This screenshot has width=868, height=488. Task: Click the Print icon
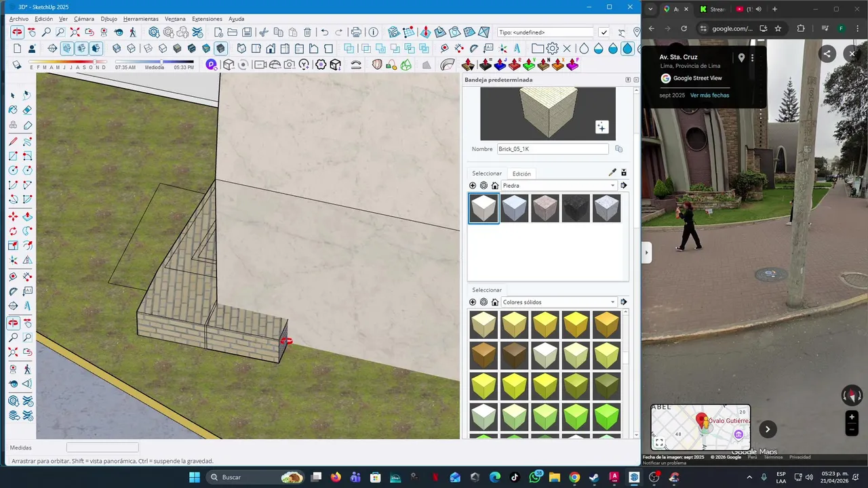(357, 32)
